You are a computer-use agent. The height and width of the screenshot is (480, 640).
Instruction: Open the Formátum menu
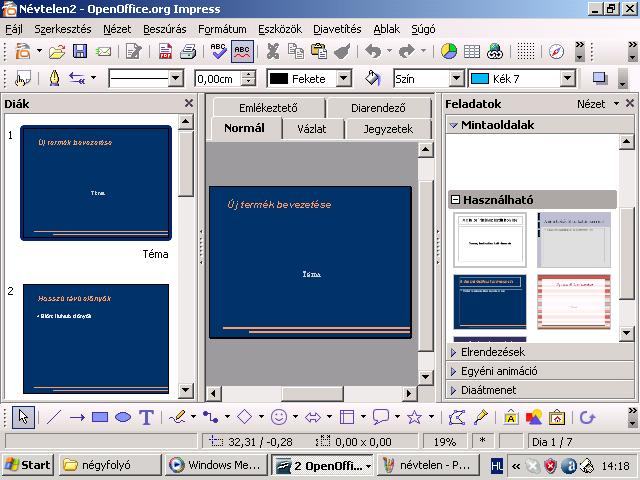click(x=222, y=29)
